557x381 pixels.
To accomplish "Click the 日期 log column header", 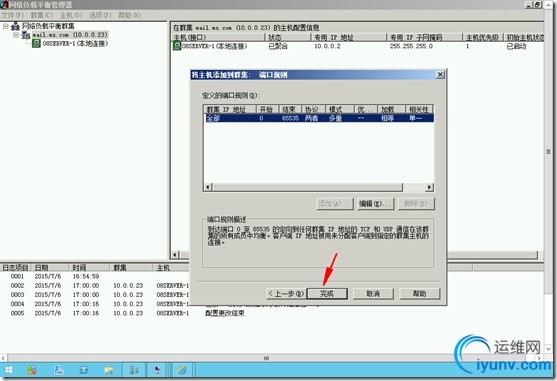I will click(x=50, y=267).
